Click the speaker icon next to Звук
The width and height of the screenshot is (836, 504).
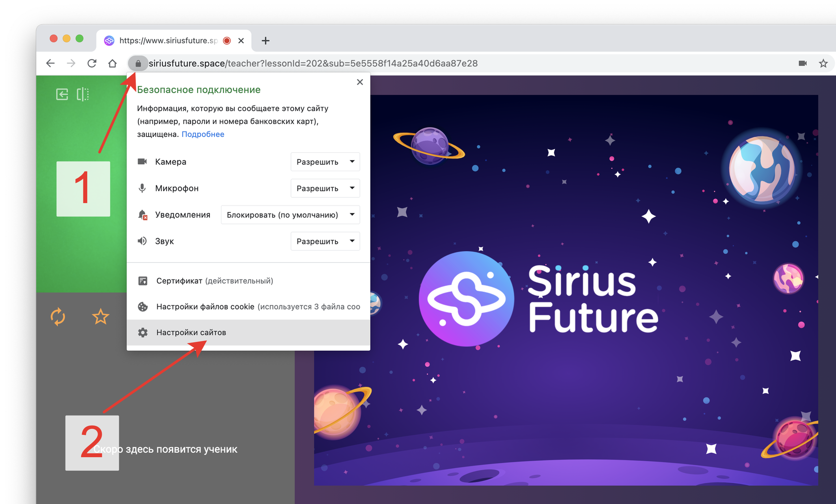tap(142, 241)
